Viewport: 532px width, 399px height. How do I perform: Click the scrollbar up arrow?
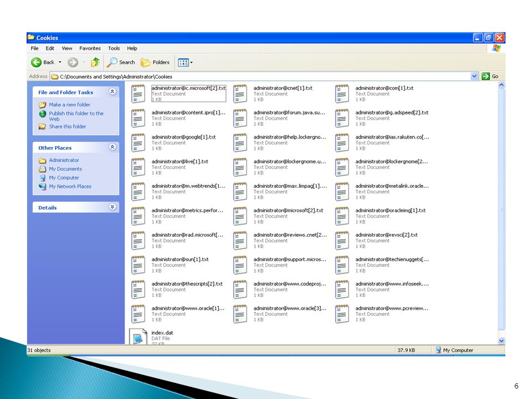click(502, 85)
